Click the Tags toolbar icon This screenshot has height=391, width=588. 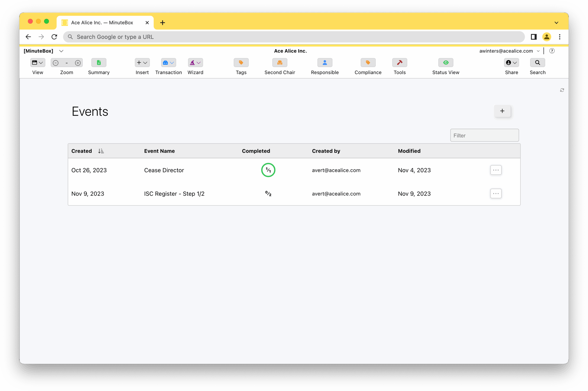[241, 63]
